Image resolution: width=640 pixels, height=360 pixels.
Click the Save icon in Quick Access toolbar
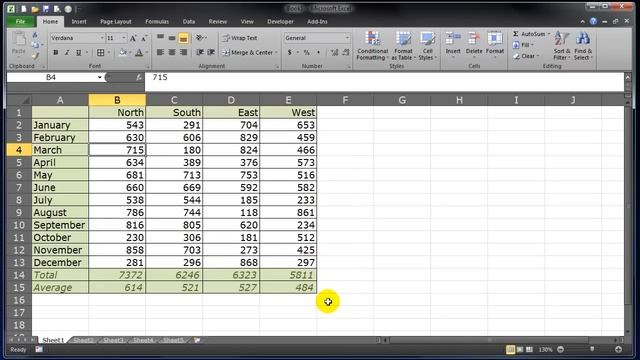tap(46, 9)
